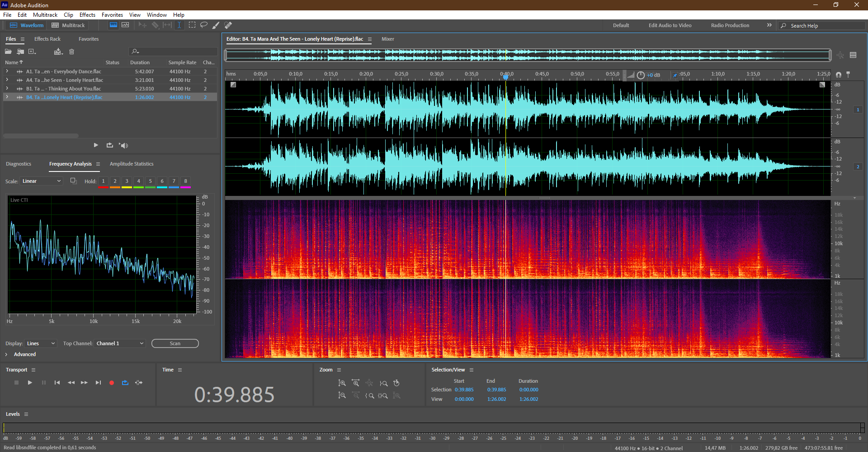868x452 pixels.
Task: Click the Scan button
Action: [175, 343]
